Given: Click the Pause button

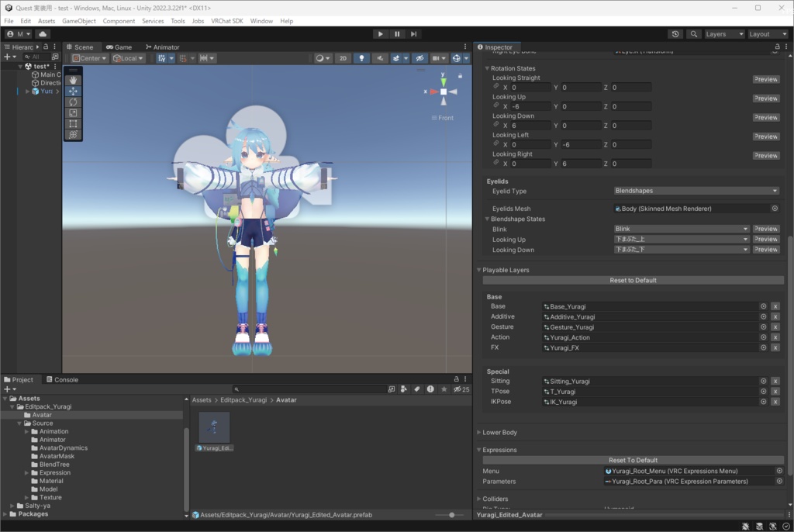Looking at the screenshot, I should tap(397, 34).
